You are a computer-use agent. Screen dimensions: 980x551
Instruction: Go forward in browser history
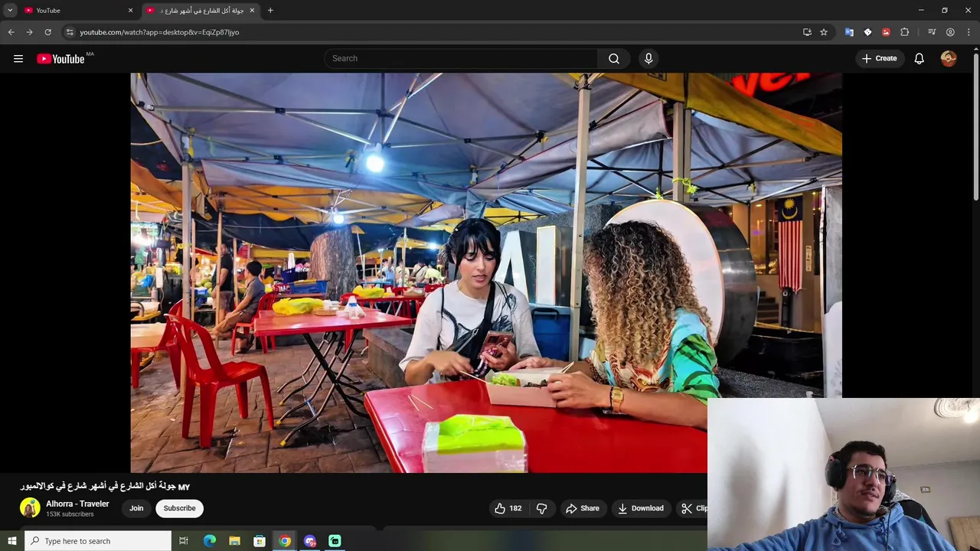coord(29,32)
